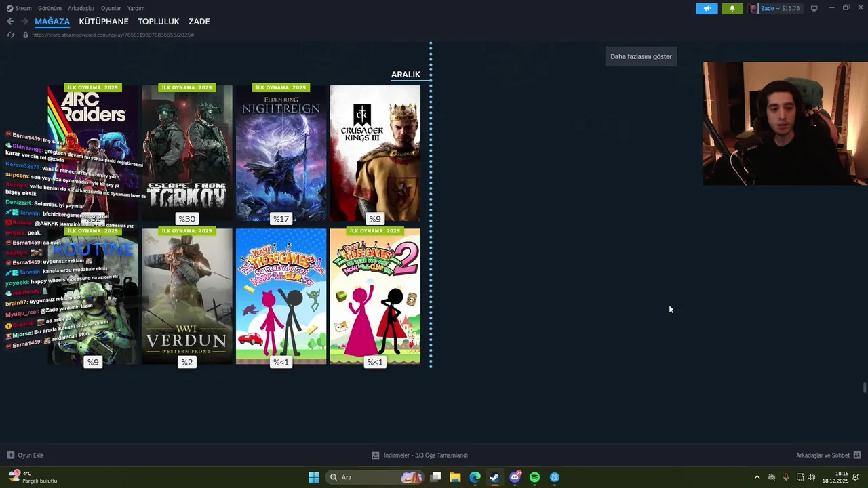Click the taskbar Ara search box
868x488 pixels.
(x=375, y=477)
